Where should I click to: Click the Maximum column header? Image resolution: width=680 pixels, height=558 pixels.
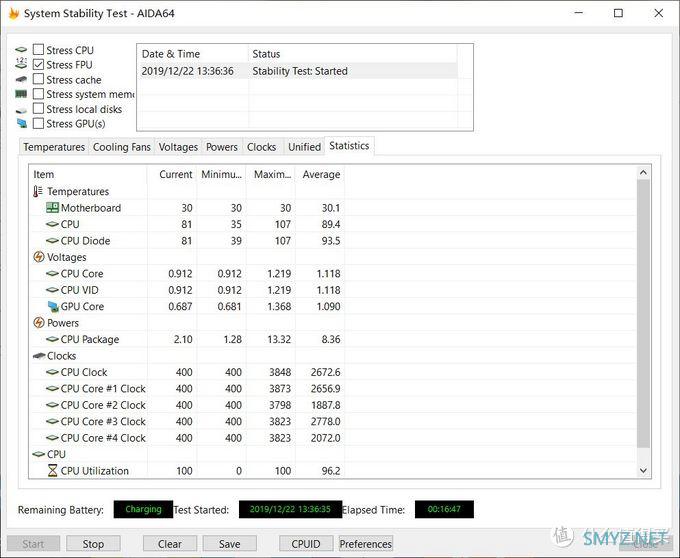(x=271, y=174)
